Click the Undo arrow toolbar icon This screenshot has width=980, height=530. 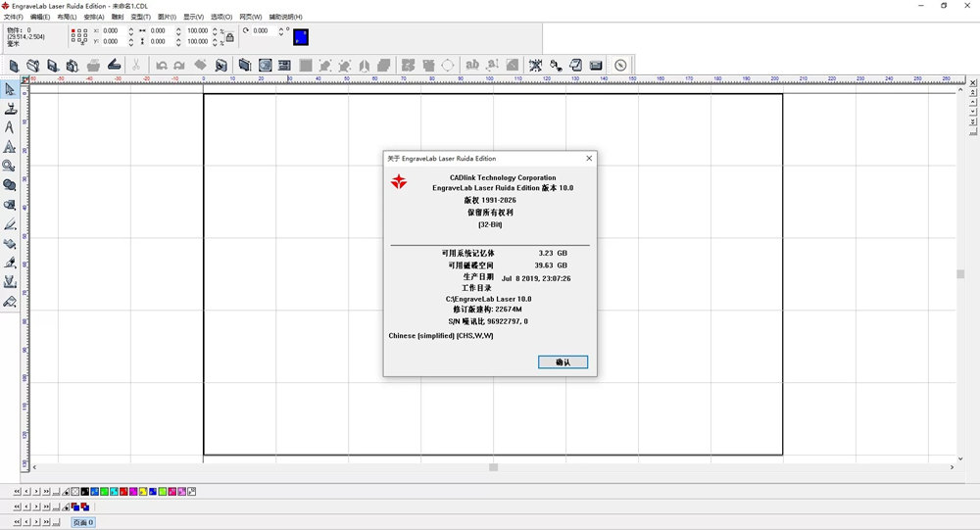tap(162, 65)
